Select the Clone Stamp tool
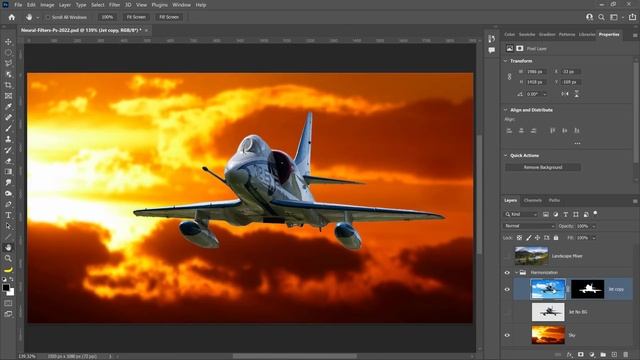The width and height of the screenshot is (640, 360). click(x=8, y=139)
